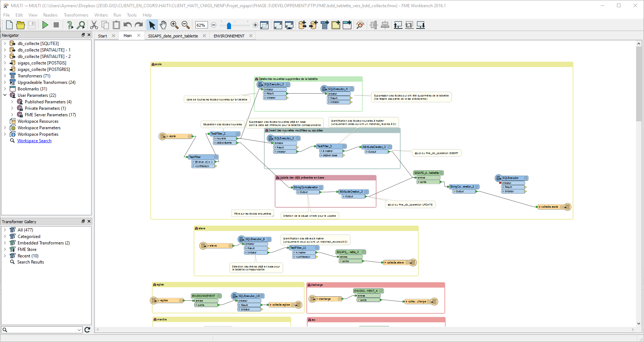Select Private Parameters (1) item
The width and height of the screenshot is (644, 342).
coord(45,108)
